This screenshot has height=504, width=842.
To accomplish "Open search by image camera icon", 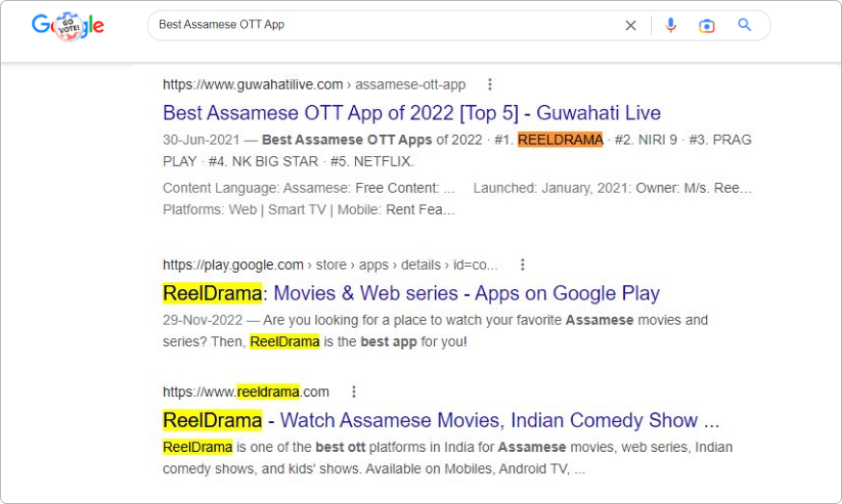I will 707,25.
